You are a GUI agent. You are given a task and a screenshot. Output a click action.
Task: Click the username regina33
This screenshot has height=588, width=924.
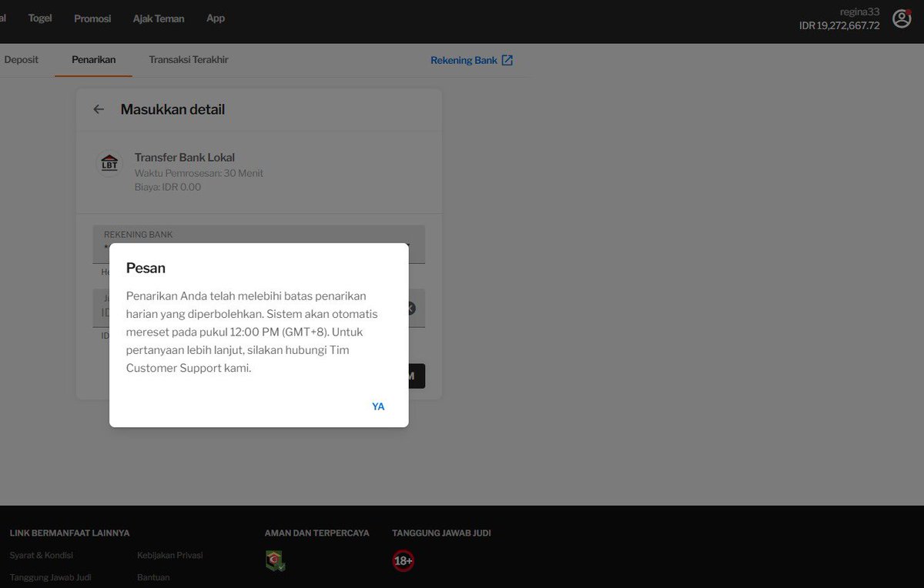point(859,12)
